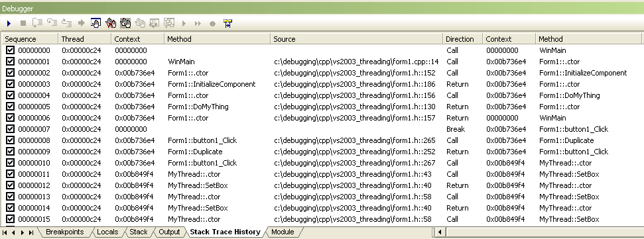
Task: Select the form1.h::267 source cell
Action: (354, 163)
